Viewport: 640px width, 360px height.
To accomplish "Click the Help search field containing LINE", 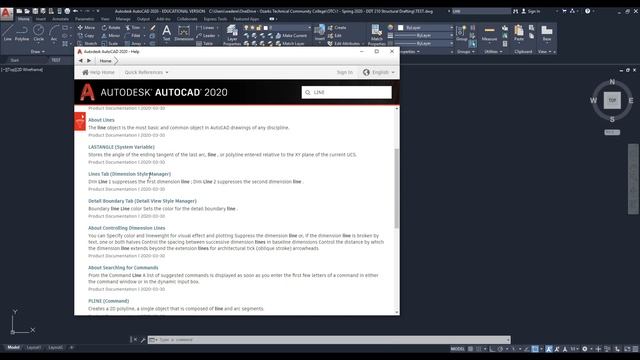I will pos(347,92).
